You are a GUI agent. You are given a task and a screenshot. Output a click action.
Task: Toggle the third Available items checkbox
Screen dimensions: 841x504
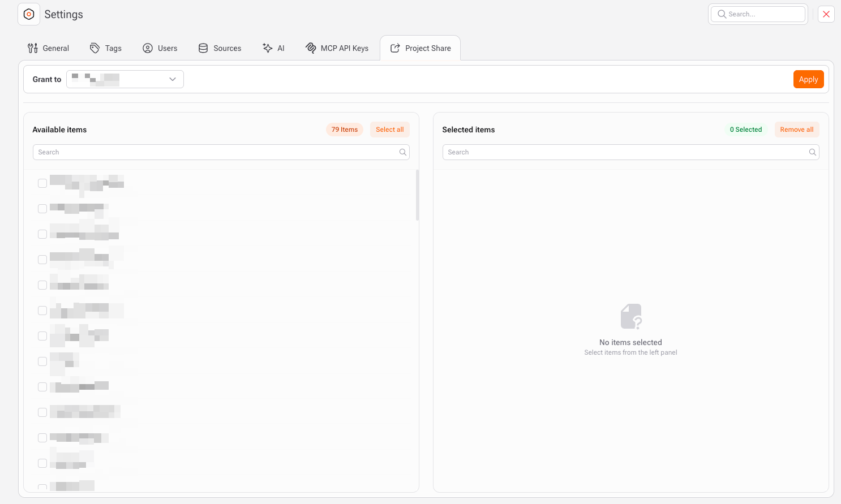click(x=42, y=234)
